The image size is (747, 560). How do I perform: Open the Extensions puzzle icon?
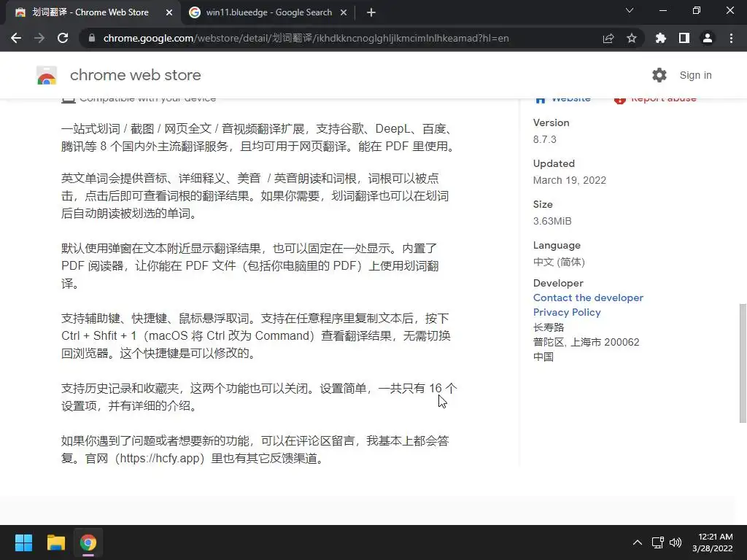click(x=661, y=38)
